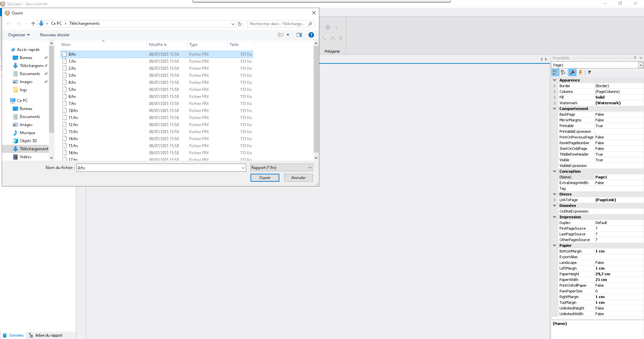
Task: Open the Organiser menu
Action: click(19, 35)
